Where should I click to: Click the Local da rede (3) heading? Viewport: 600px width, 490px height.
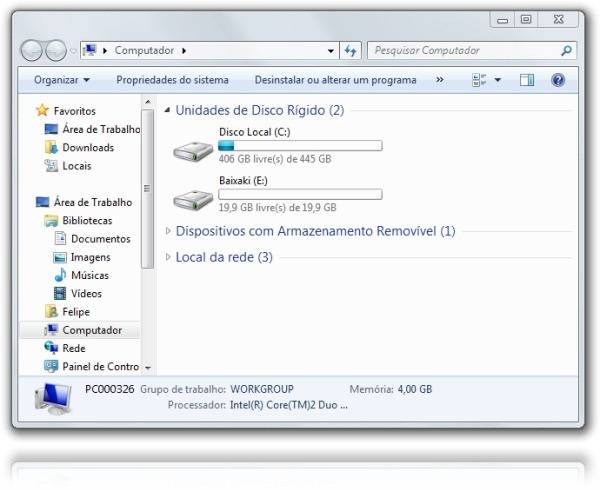pyautogui.click(x=224, y=257)
